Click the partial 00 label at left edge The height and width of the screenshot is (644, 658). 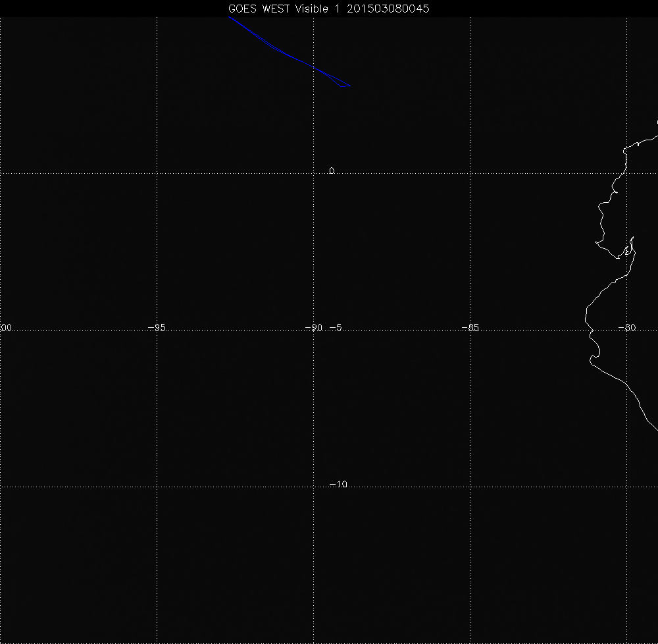coord(7,327)
